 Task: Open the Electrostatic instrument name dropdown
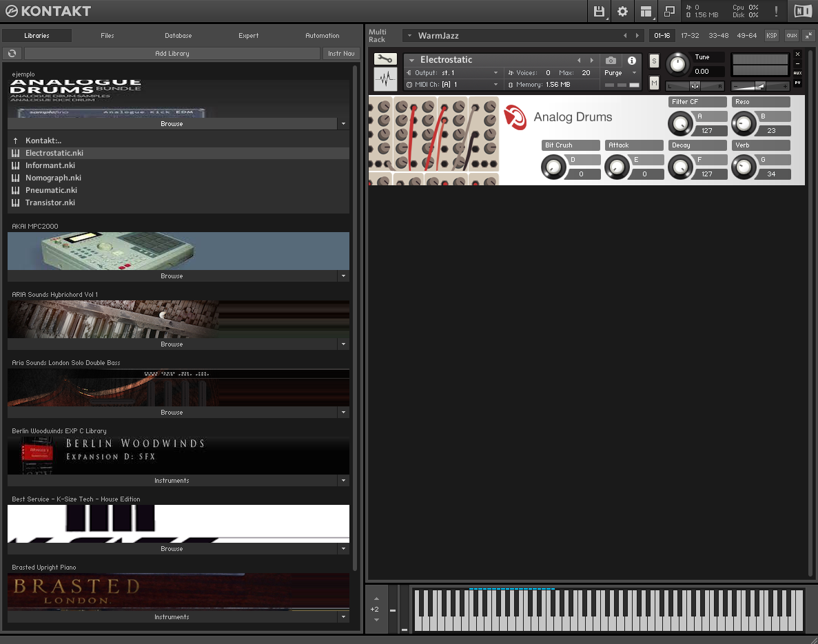pos(411,61)
